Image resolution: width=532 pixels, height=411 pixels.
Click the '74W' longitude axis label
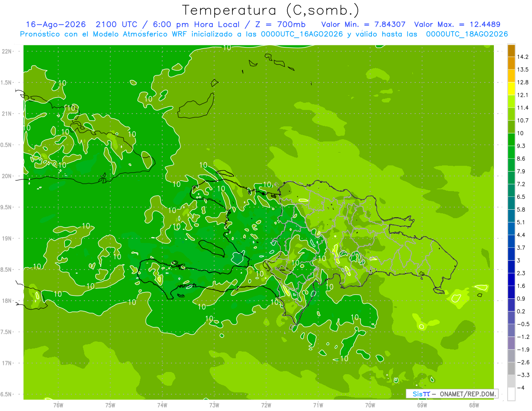pyautogui.click(x=162, y=405)
